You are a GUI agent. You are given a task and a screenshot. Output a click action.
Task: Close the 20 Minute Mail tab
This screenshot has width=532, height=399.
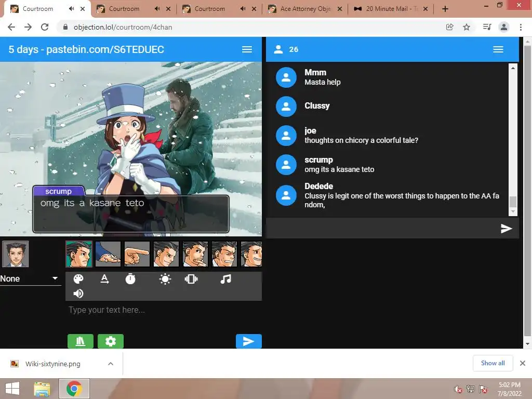click(x=425, y=9)
